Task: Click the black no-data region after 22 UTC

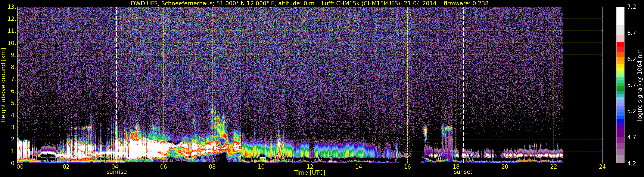Action: (583, 85)
